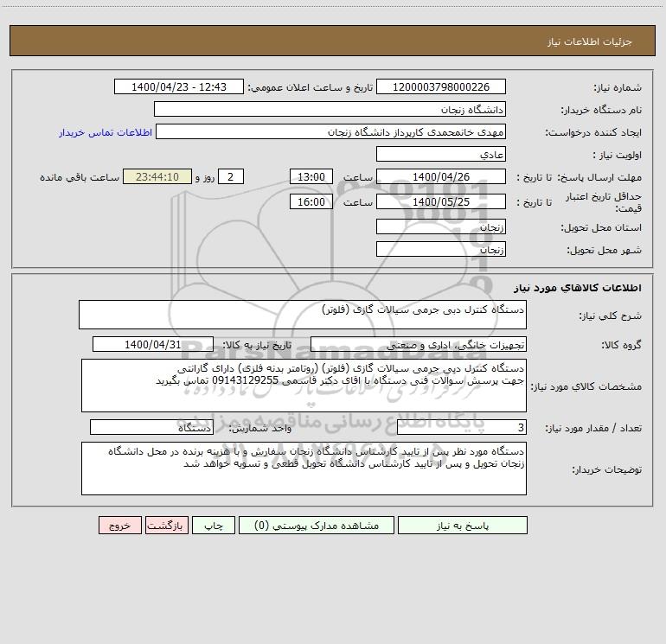Click the response deadline date 1400/04/26
This screenshot has width=666, height=644.
[441, 176]
